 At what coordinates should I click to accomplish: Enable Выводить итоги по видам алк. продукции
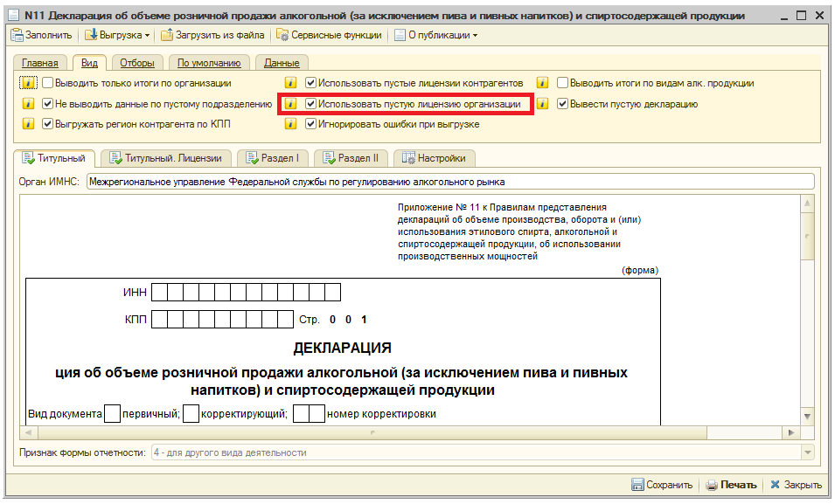click(560, 82)
